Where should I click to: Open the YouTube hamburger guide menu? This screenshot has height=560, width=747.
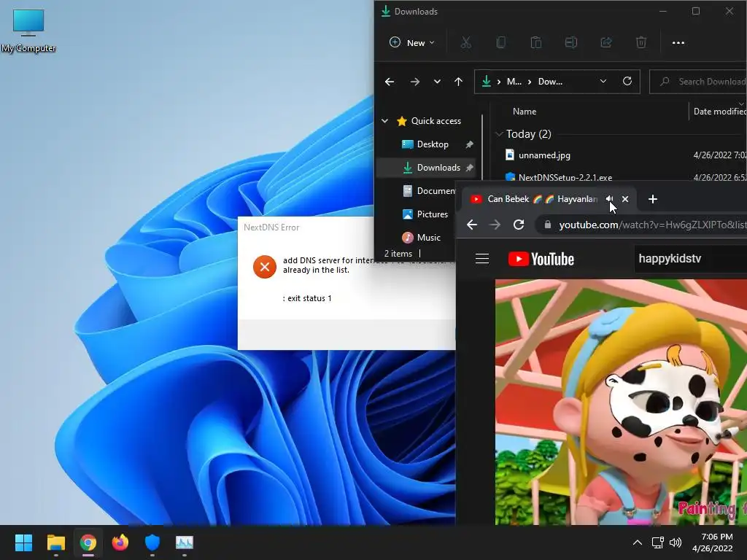482,259
